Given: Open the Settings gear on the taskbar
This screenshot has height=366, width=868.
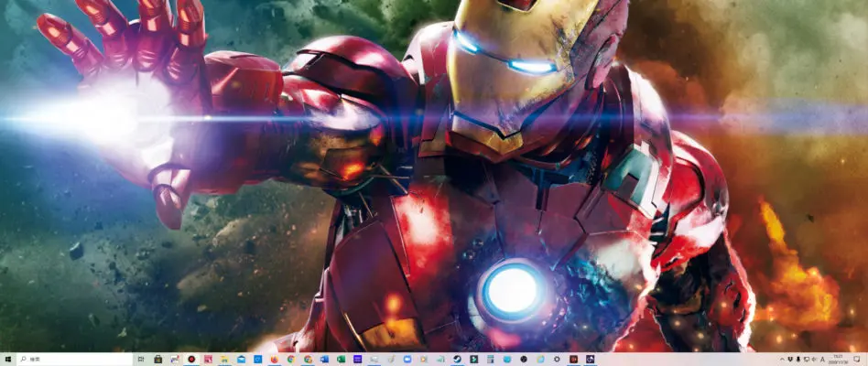Looking at the screenshot, I should click(557, 360).
